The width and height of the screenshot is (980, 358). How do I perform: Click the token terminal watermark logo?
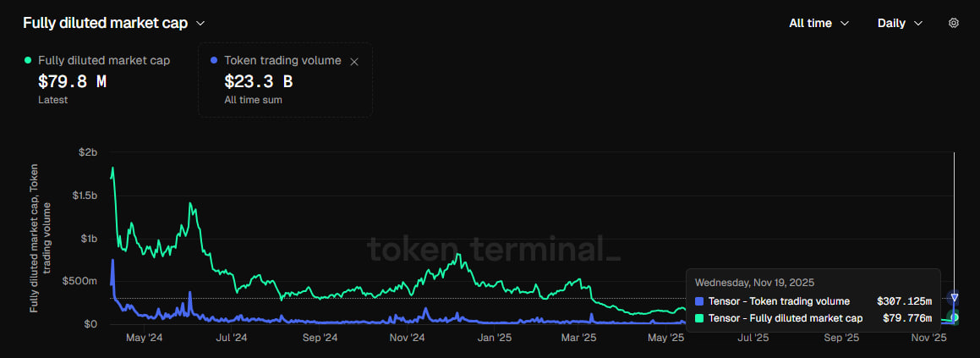click(x=493, y=249)
